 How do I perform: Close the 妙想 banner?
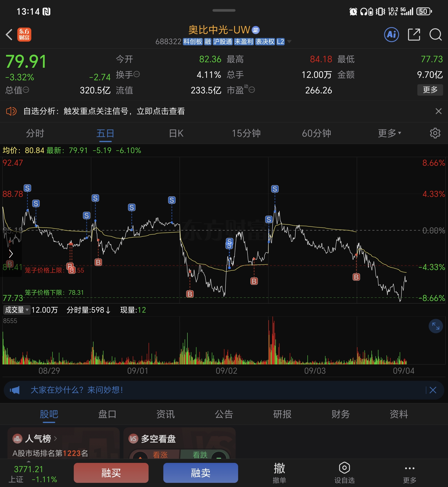click(433, 390)
